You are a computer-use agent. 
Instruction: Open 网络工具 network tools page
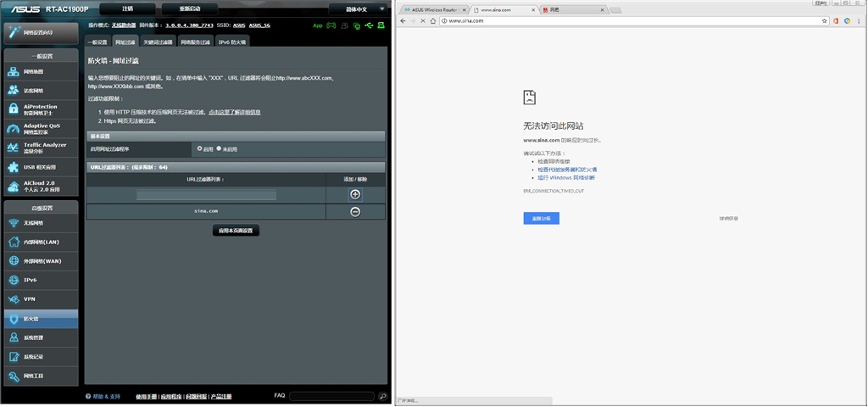pos(41,376)
